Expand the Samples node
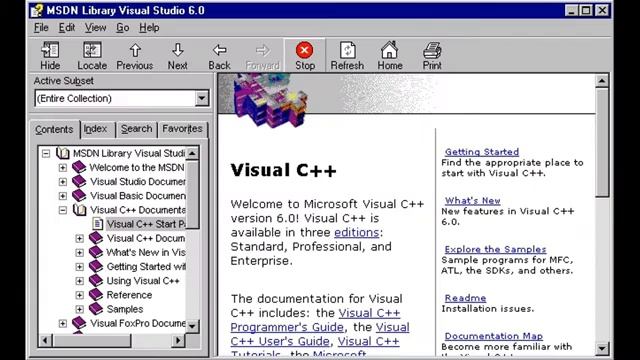640x360 pixels. click(x=80, y=309)
